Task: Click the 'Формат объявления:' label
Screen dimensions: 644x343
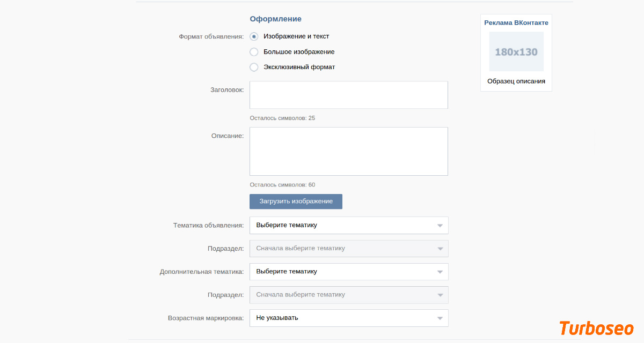Action: click(211, 37)
